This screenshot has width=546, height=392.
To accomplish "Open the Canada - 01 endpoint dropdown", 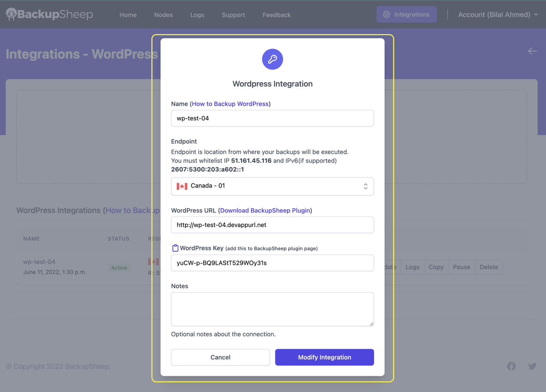I will 272,186.
